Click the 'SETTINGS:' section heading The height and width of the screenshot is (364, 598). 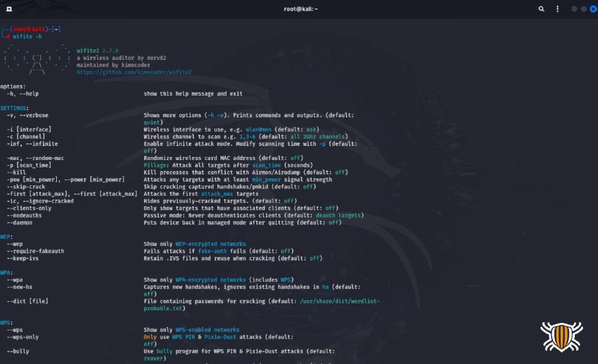click(x=14, y=108)
